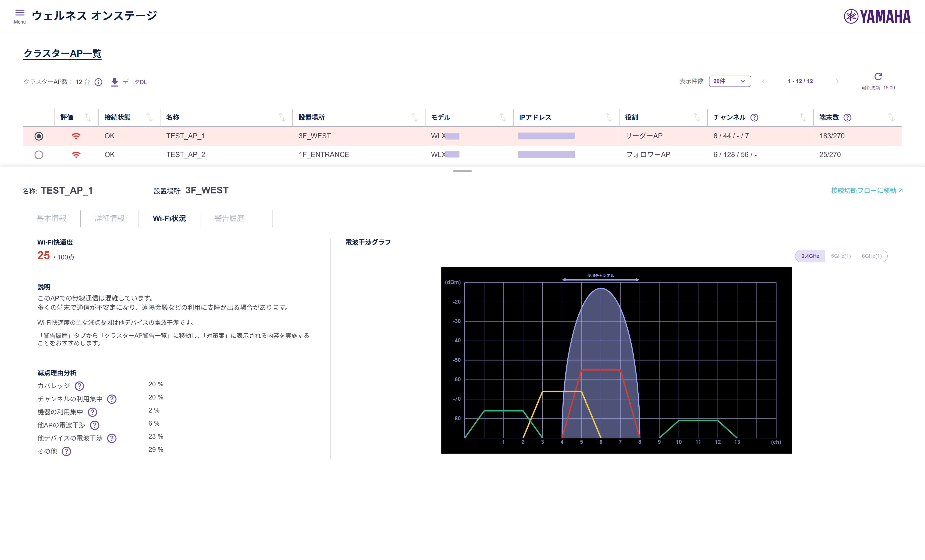This screenshot has width=925, height=560.
Task: Sort table by 設置場所 column arrows
Action: [414, 117]
